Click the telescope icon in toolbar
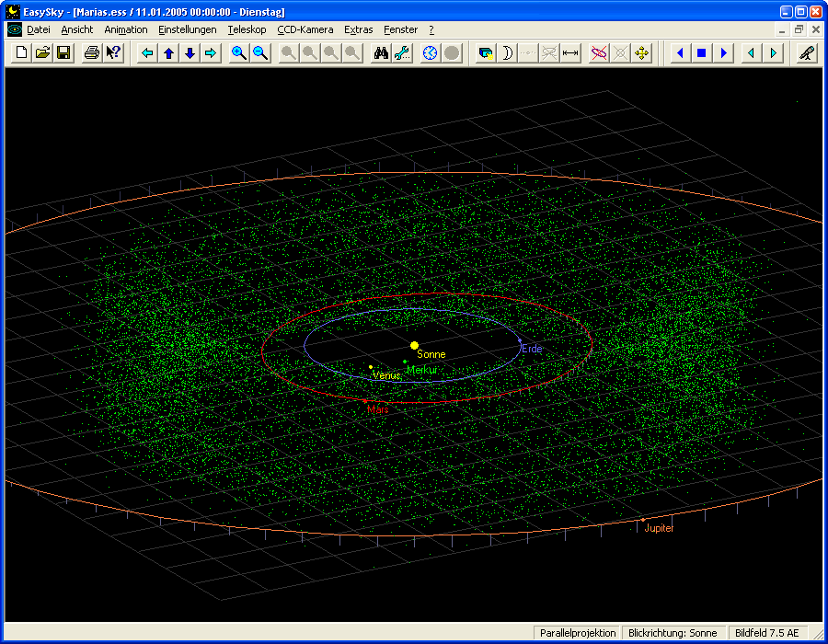Image resolution: width=828 pixels, height=644 pixels. pos(805,53)
